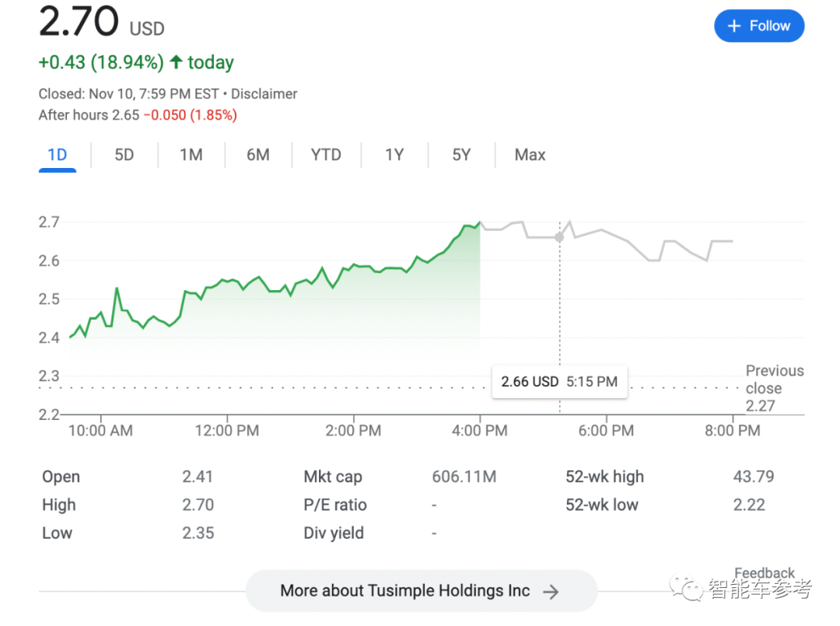Screen dimensions: 840x626
Task: Show the 6M price chart
Action: (258, 155)
